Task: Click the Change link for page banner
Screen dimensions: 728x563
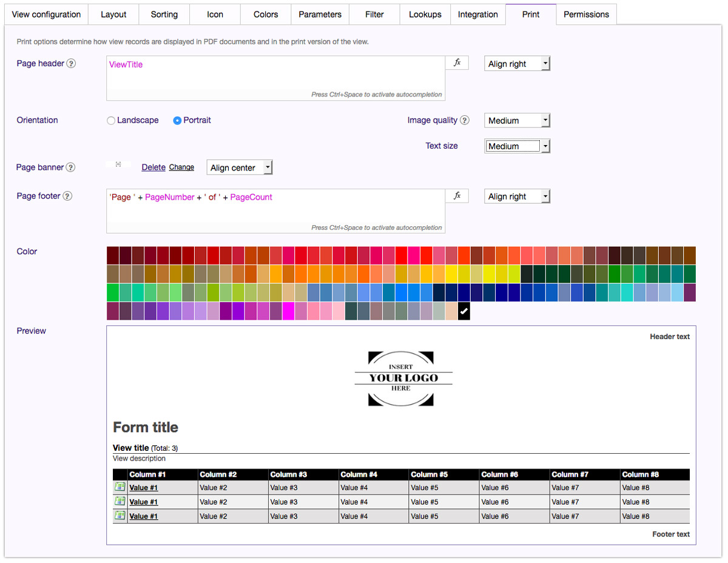Action: [x=181, y=167]
